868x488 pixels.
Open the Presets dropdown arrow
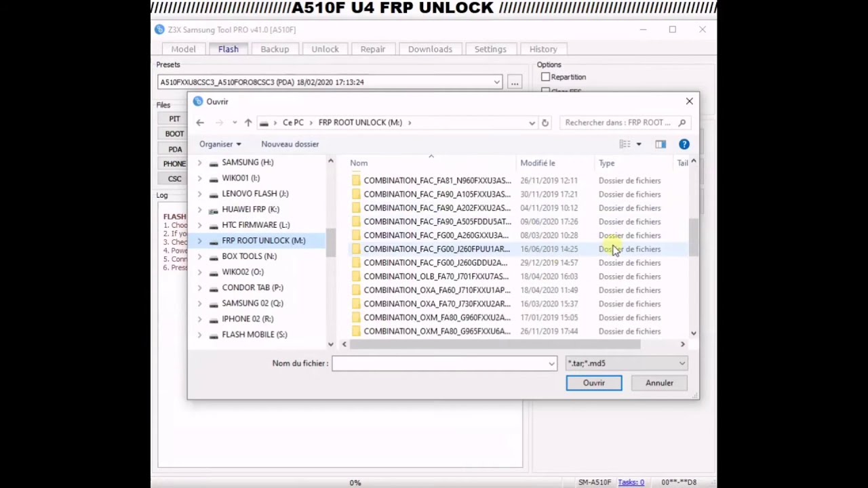tap(497, 82)
